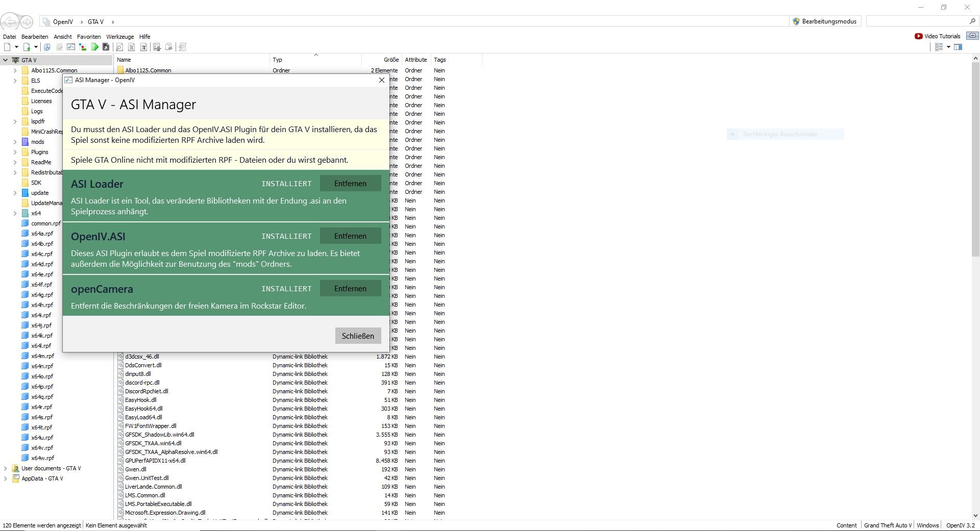Expand the mods folder in tree
This screenshot has height=531, width=980.
pyautogui.click(x=15, y=142)
